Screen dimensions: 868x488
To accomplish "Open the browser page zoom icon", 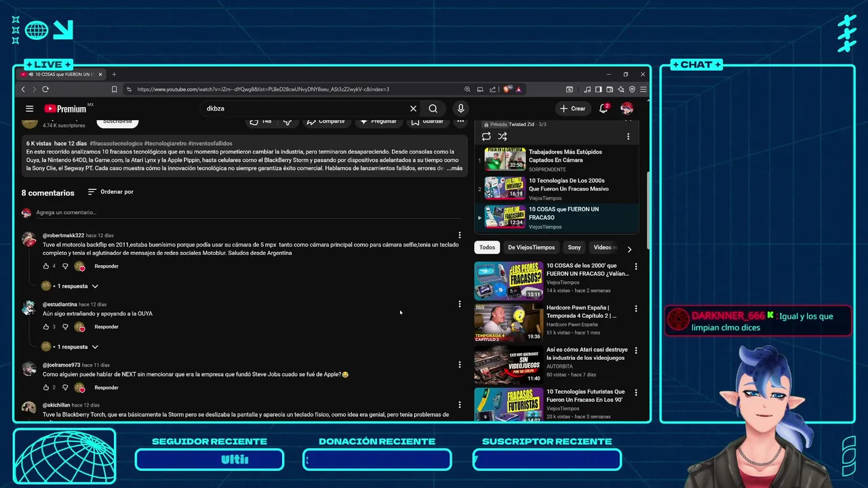I will click(467, 89).
